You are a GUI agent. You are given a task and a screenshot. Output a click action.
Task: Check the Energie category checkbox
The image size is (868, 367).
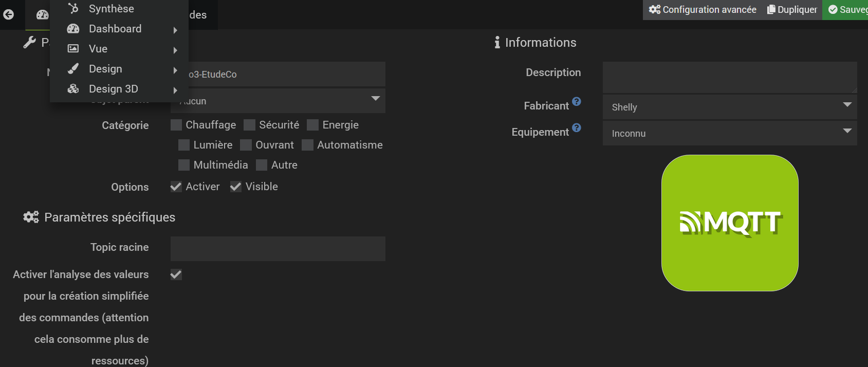pos(313,125)
